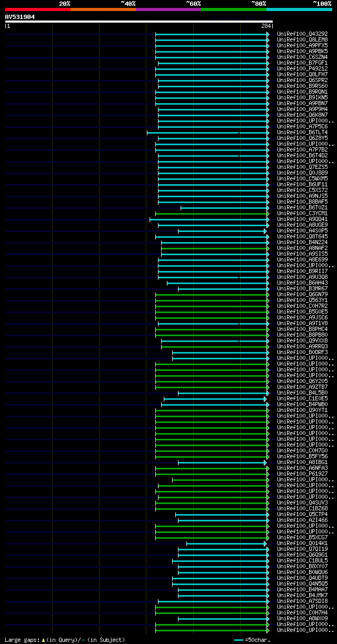Select the UniRef100_Q8T645 label

pyautogui.click(x=302, y=236)
